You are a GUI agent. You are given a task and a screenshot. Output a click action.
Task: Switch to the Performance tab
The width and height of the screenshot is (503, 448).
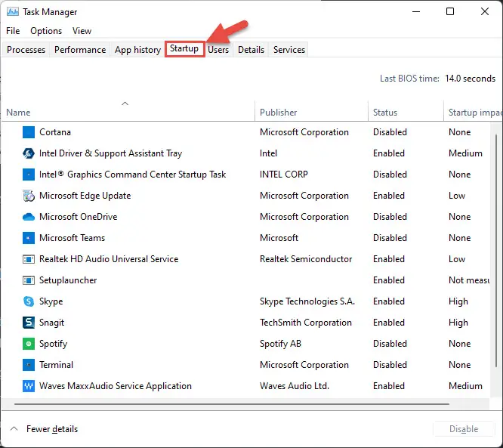80,50
